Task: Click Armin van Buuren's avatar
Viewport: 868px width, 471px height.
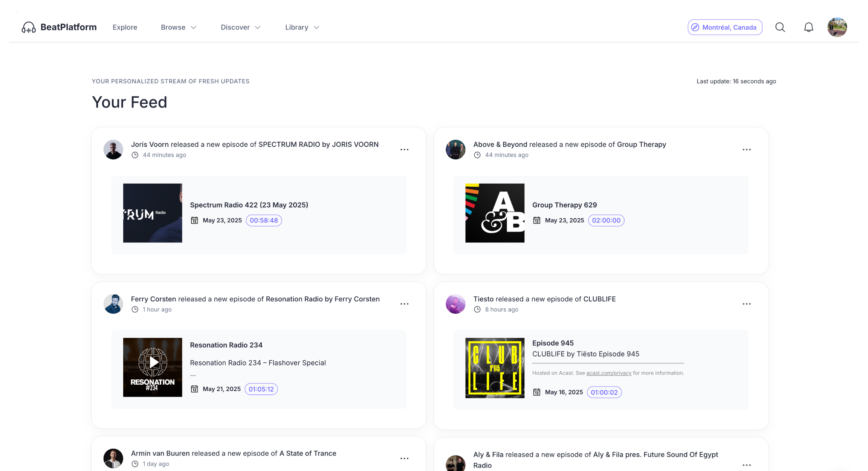Action: click(x=113, y=459)
